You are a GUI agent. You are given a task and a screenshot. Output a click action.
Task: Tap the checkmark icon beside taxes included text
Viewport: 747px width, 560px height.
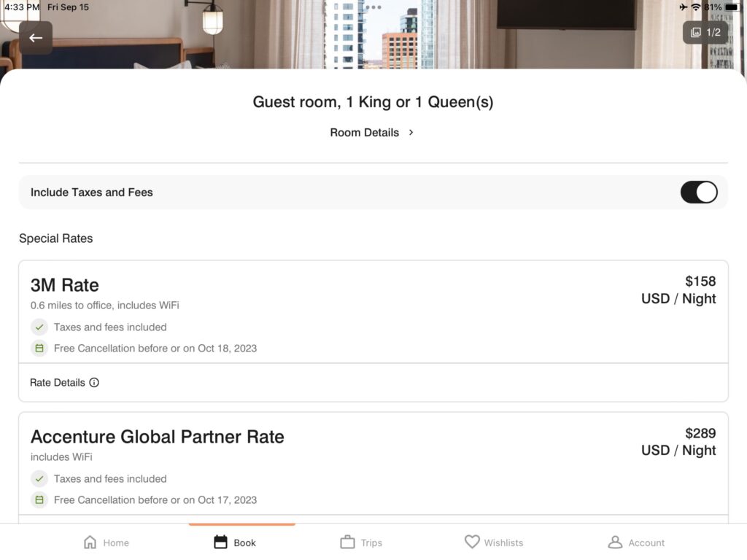pos(39,327)
